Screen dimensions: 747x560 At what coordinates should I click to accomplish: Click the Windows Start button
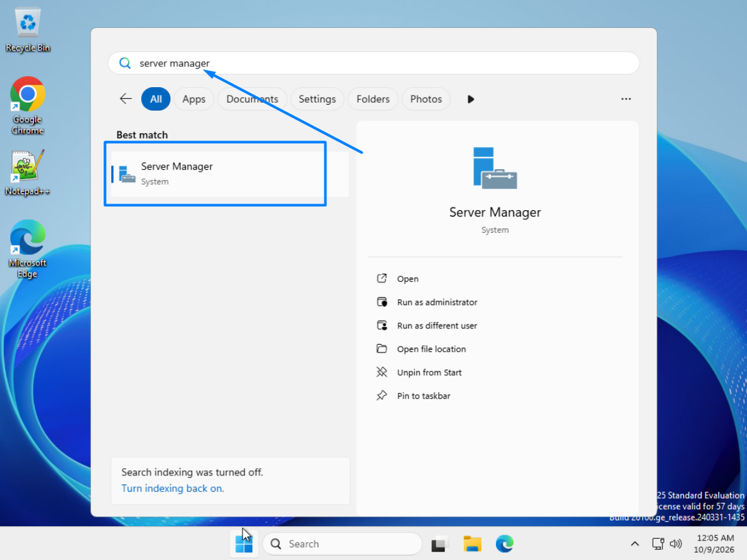tap(244, 544)
